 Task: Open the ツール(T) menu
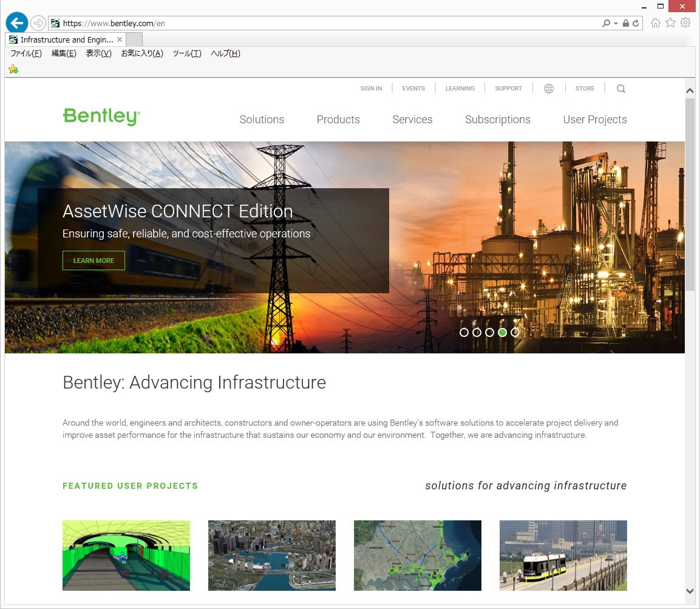pos(187,53)
